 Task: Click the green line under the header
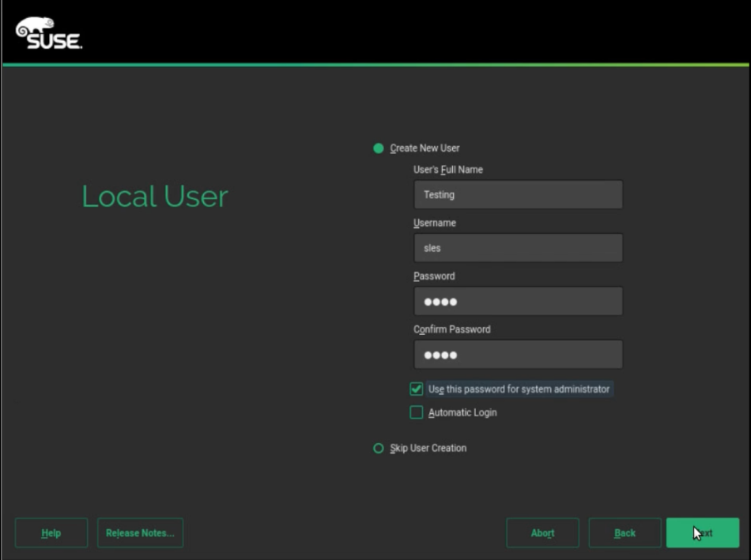(375, 65)
